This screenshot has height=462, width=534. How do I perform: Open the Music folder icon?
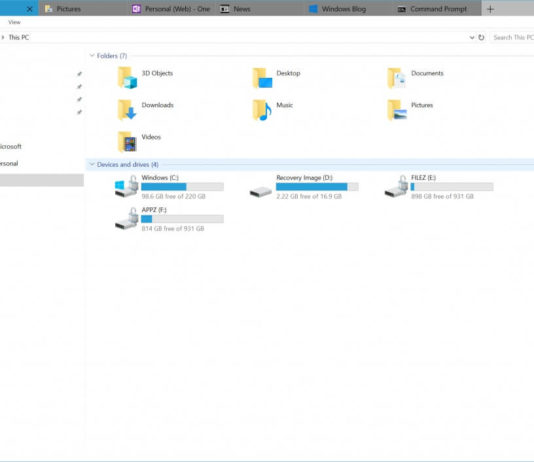click(262, 110)
